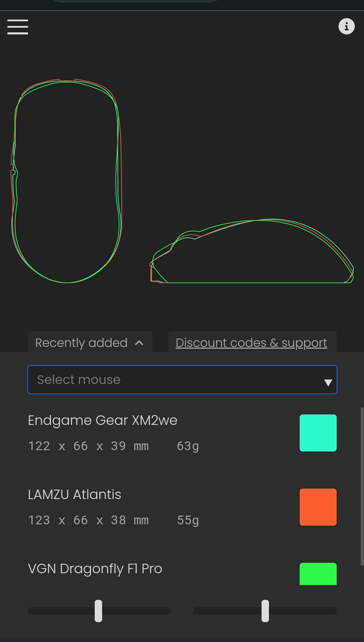Select Endgame Gear XM2we entry
This screenshot has height=642, width=364.
tap(102, 420)
